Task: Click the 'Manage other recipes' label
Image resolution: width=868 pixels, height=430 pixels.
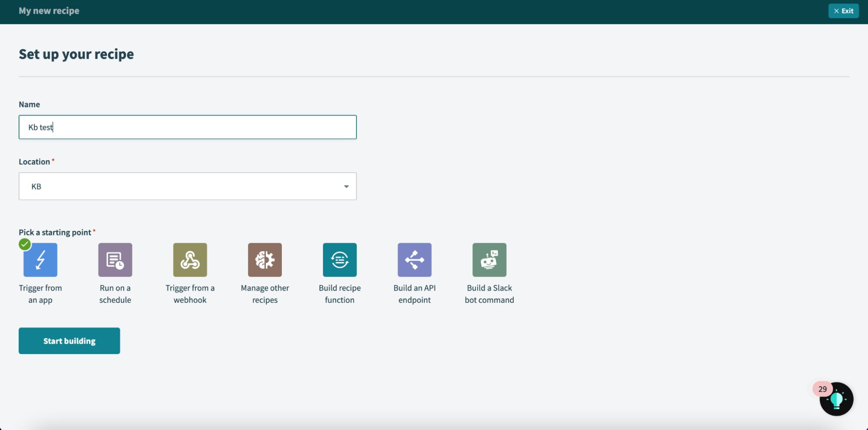Action: [x=265, y=294]
